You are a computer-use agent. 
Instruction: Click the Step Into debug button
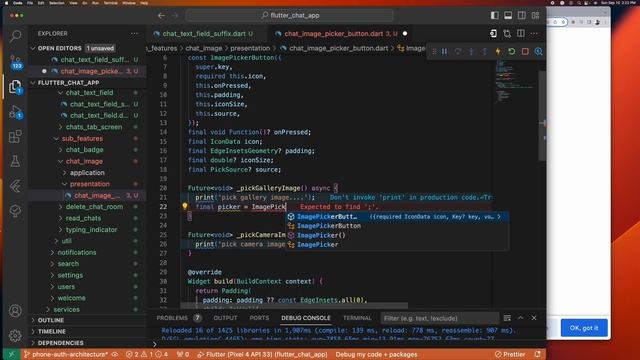click(x=471, y=51)
